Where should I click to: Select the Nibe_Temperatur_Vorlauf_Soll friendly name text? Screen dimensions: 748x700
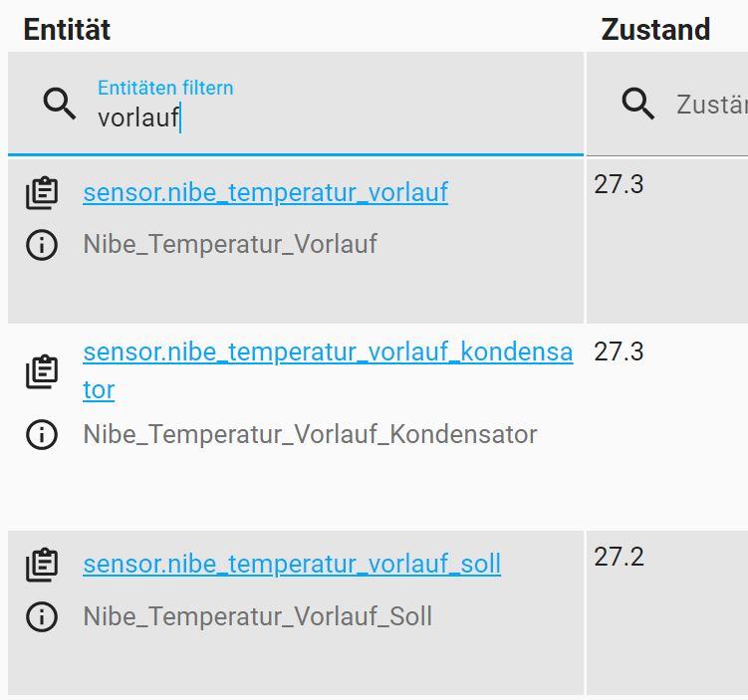(x=258, y=616)
